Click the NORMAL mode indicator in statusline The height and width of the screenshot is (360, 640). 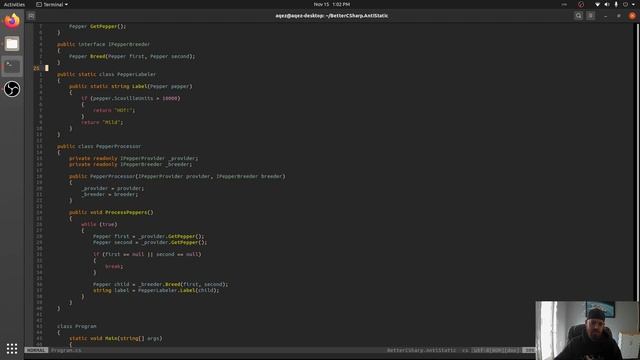click(x=36, y=350)
